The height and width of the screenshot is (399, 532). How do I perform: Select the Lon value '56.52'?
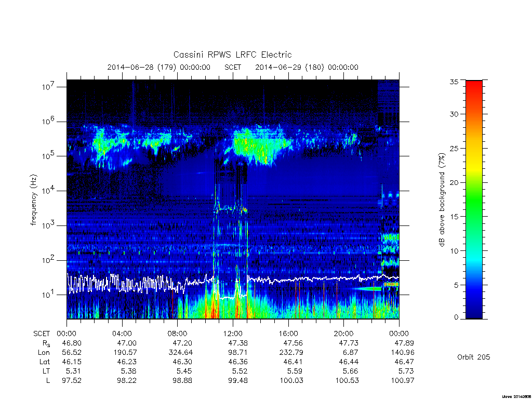tap(72, 353)
